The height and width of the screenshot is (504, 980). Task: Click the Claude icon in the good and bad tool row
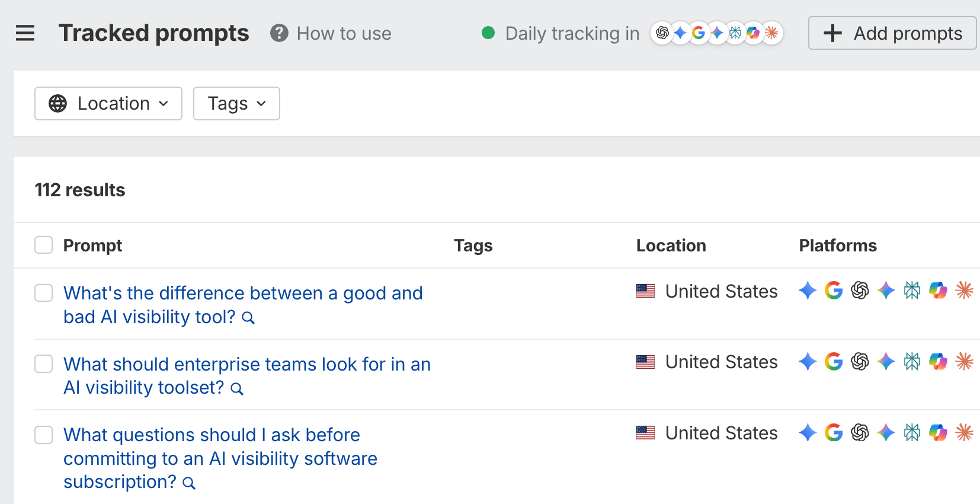tap(965, 291)
